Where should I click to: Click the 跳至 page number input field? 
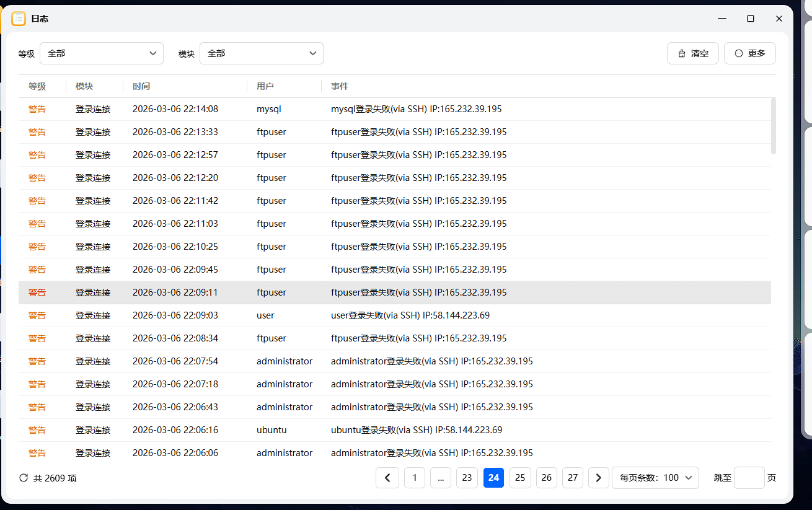point(749,478)
